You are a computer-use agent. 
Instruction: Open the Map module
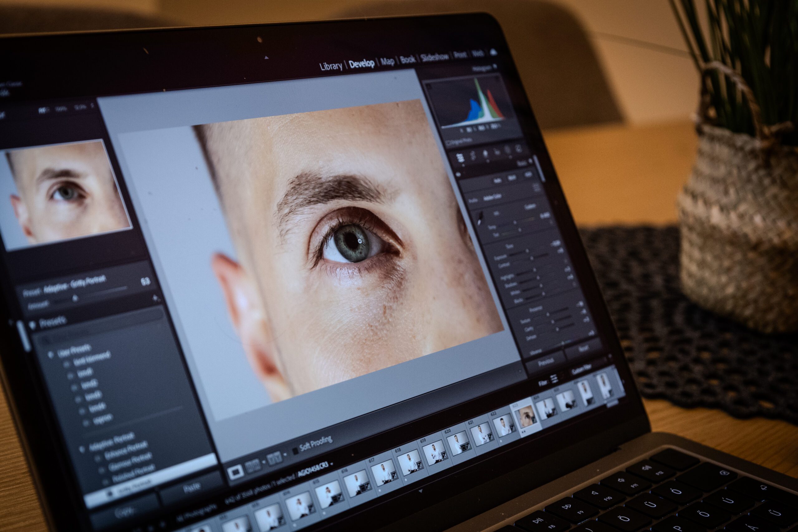click(x=387, y=61)
